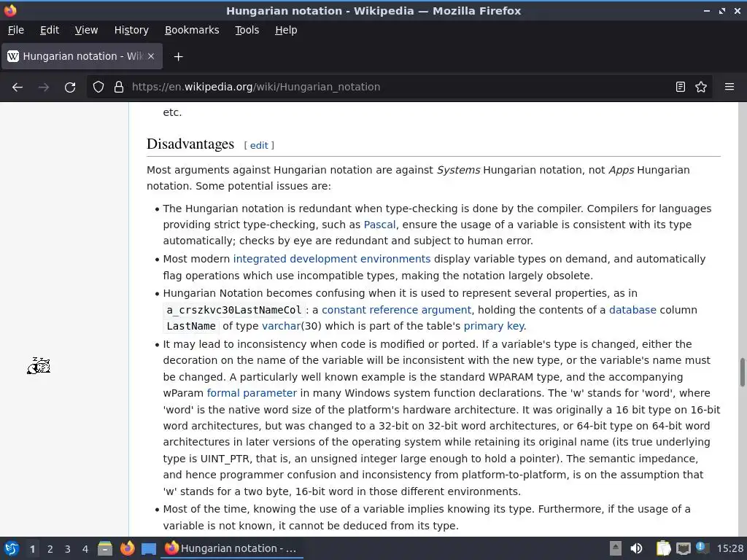Viewport: 747px width, 560px height.
Task: Launch Firefox from the panel quick launcher
Action: point(127,548)
